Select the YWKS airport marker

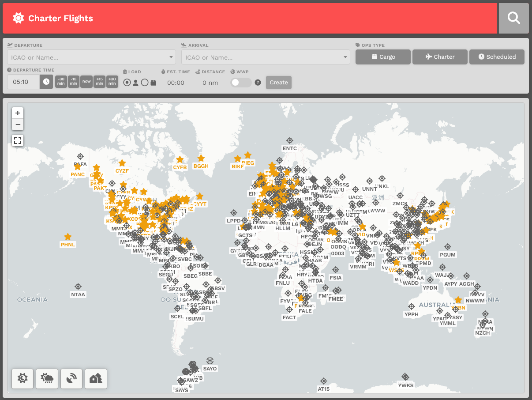(405, 377)
